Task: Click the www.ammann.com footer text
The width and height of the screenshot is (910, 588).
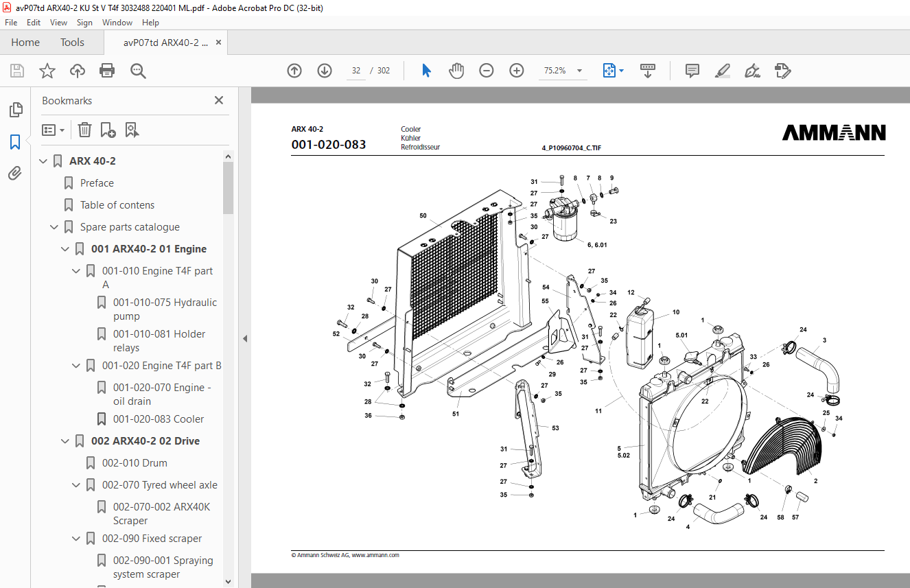Action: click(375, 555)
